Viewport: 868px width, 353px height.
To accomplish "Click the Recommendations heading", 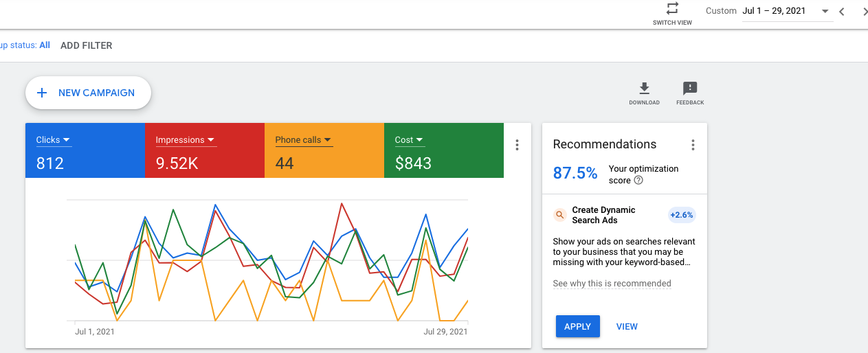I will (605, 144).
